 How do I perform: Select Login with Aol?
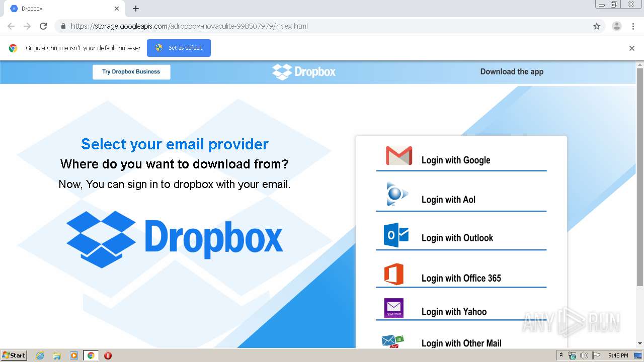pos(448,200)
